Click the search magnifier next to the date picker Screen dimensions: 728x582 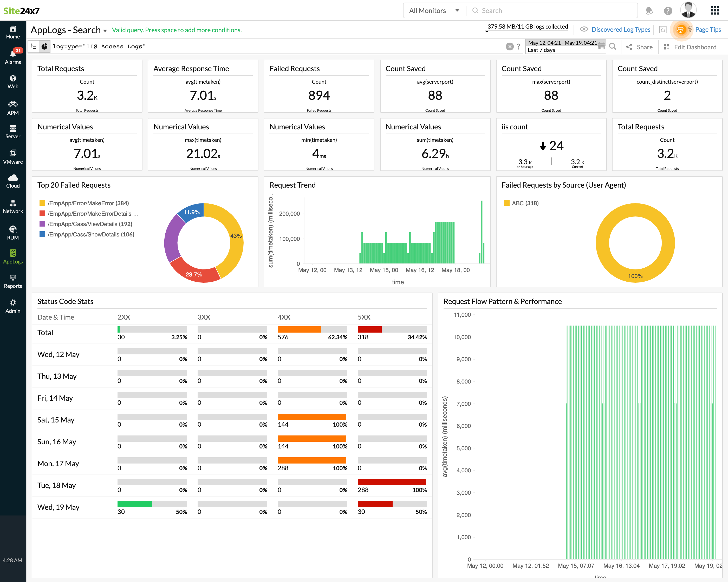(613, 47)
